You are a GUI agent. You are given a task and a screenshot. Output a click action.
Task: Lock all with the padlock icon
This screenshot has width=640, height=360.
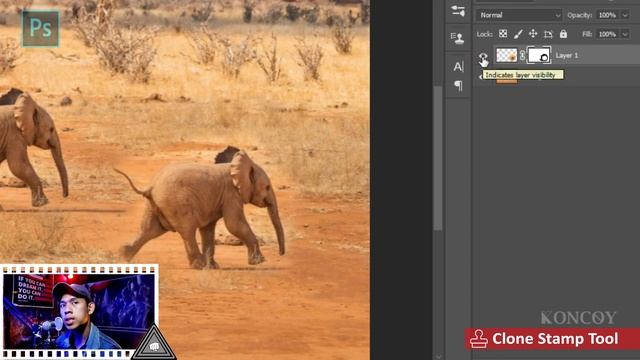563,34
